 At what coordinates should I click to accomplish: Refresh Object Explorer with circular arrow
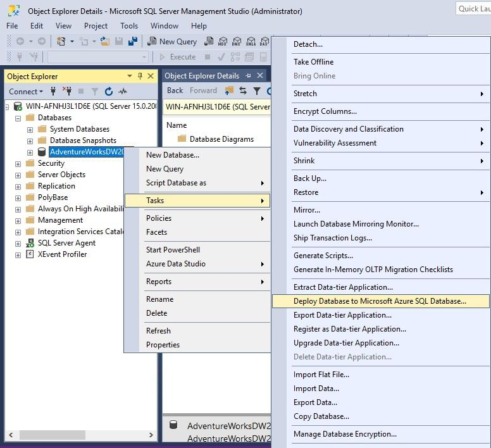[x=109, y=91]
